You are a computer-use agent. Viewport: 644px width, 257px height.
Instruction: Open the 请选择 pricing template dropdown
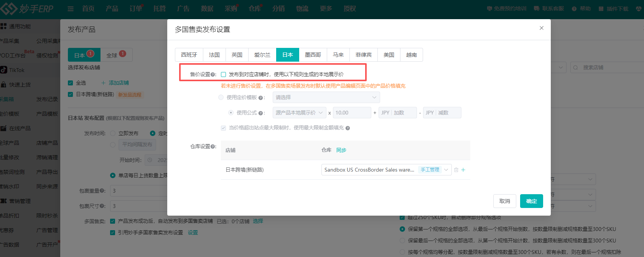click(326, 98)
